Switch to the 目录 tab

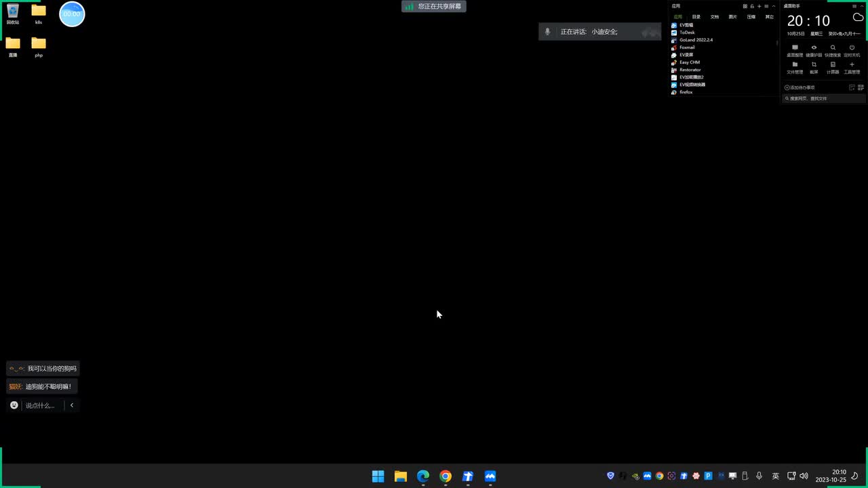(x=696, y=17)
